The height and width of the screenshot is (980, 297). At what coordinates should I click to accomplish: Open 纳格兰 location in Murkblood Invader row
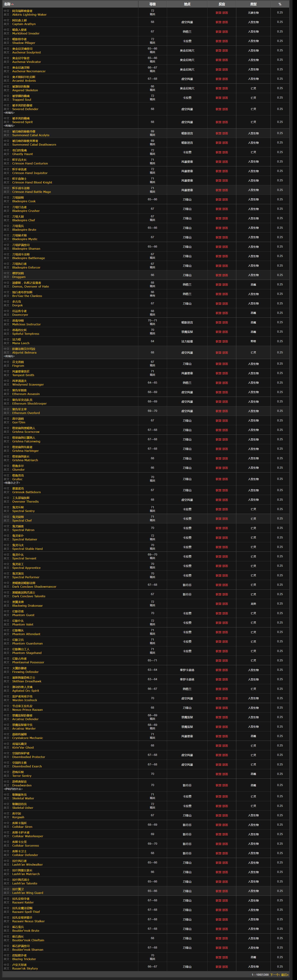tap(187, 32)
